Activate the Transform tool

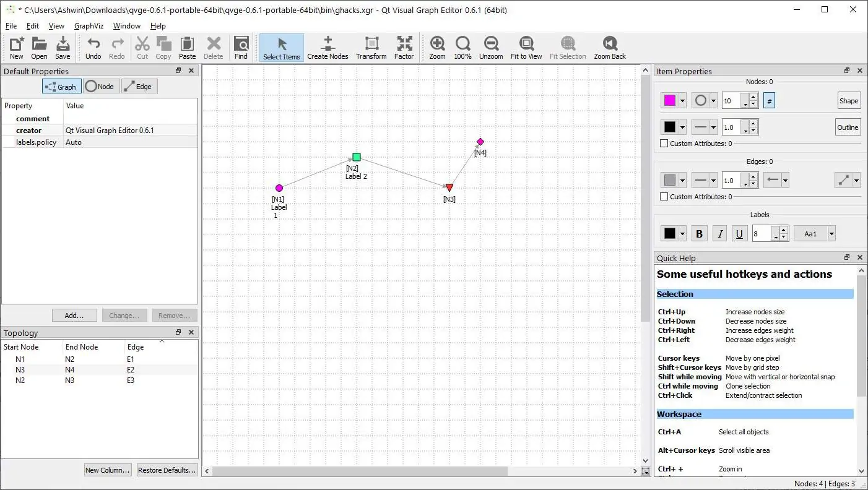(371, 48)
